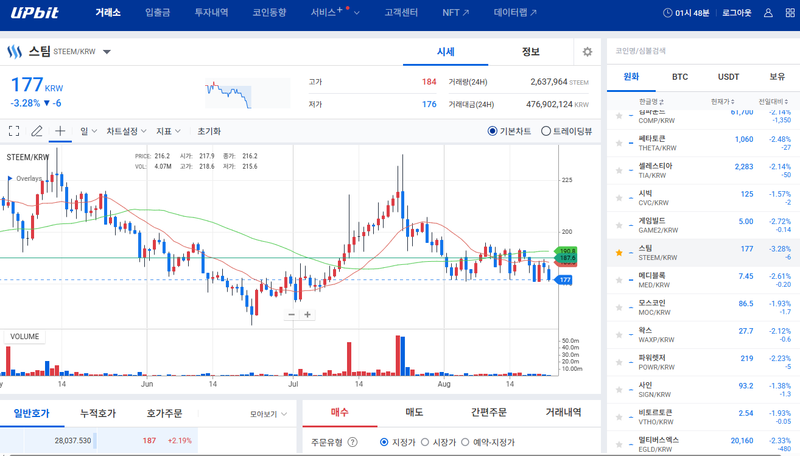Open the 모아보기 dropdown
This screenshot has width=800, height=456.
268,414
